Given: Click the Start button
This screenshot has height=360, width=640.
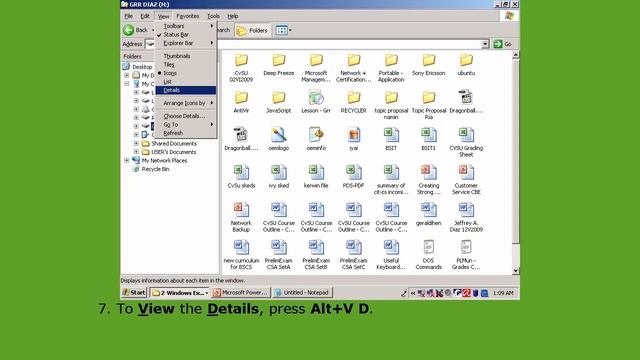Looking at the screenshot, I should (134, 293).
